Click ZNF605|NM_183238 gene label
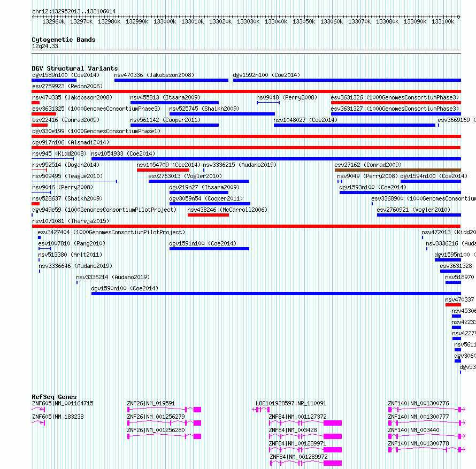 pos(58,417)
